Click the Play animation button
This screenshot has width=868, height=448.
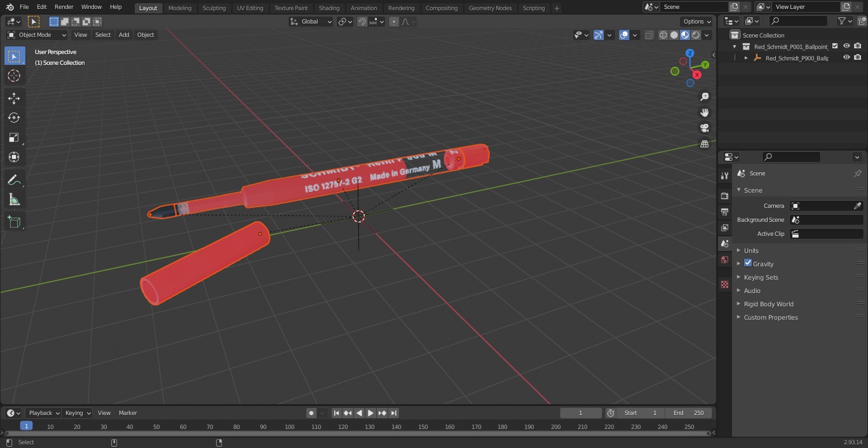coord(371,413)
